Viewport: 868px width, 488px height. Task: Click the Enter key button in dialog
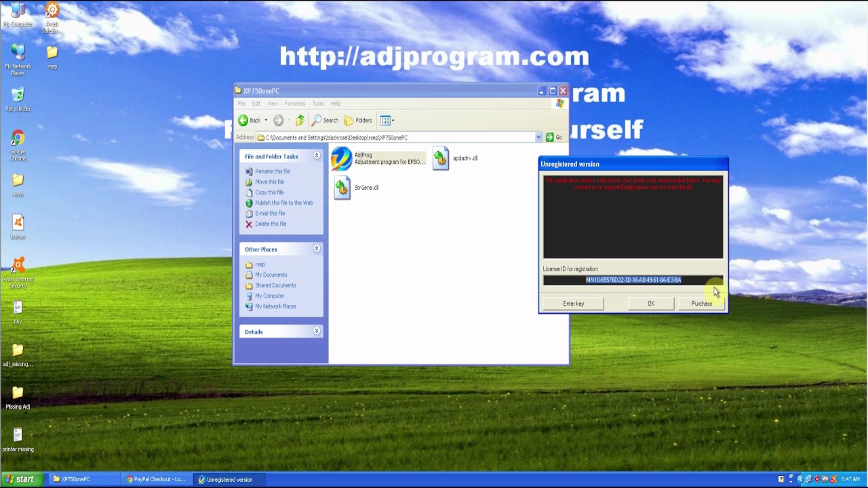coord(573,304)
